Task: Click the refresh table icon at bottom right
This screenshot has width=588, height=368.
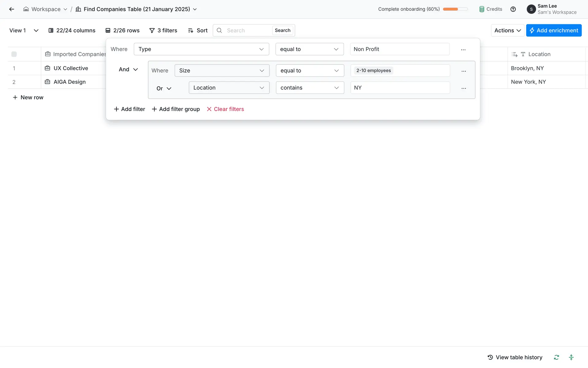Action: [x=556, y=357]
